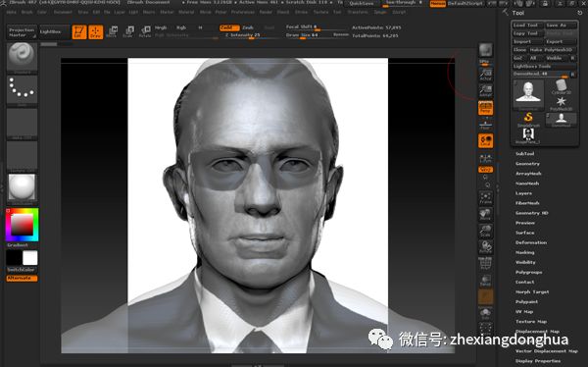The image size is (588, 367).
Task: Activate the Edit mode button
Action: pos(79,32)
